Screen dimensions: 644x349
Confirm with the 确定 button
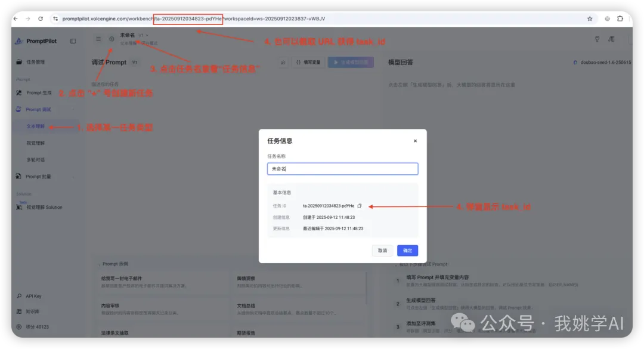(407, 251)
